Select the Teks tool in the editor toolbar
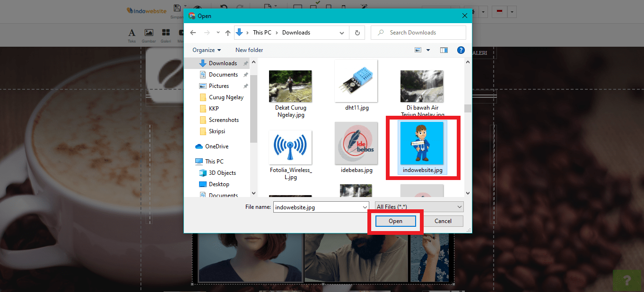Screen dimensions: 644x292 pyautogui.click(x=131, y=35)
